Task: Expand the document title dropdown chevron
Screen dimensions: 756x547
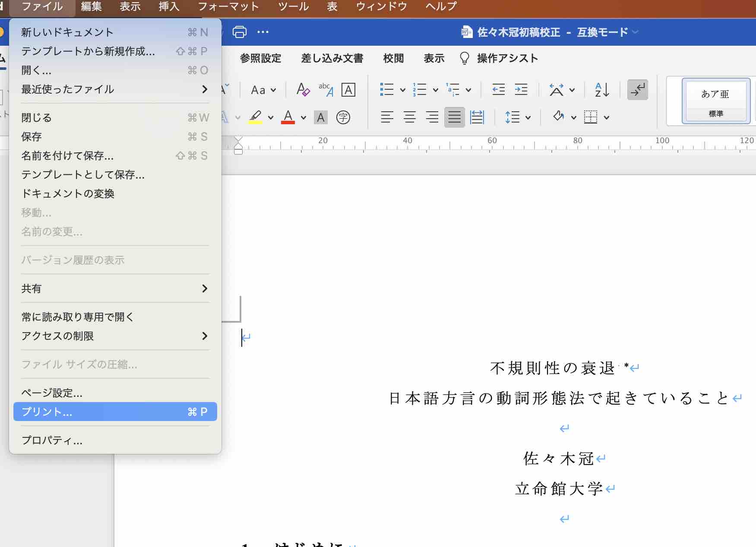Action: [x=635, y=32]
